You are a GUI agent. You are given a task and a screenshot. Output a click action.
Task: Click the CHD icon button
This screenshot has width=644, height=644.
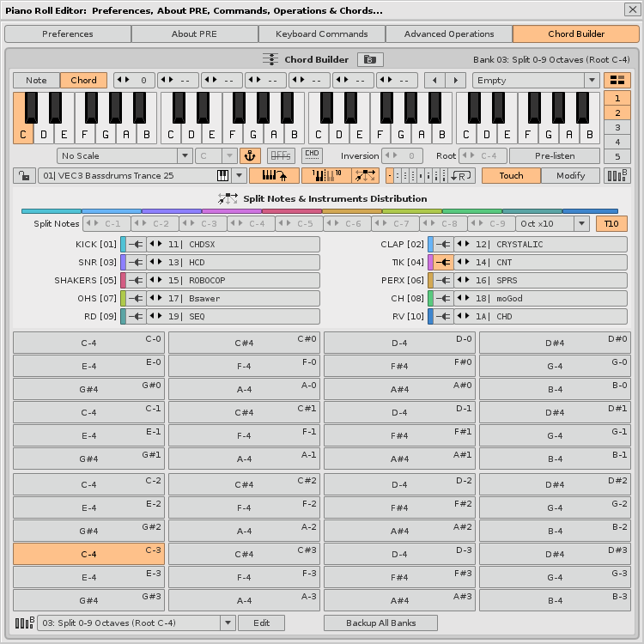(312, 155)
